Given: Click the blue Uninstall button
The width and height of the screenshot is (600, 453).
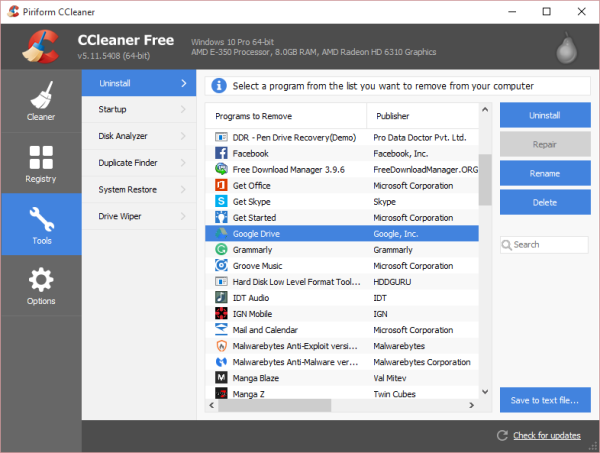Looking at the screenshot, I should (x=545, y=115).
